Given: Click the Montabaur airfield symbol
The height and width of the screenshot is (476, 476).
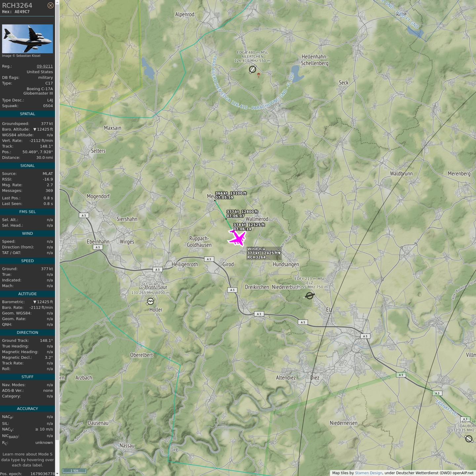Looking at the screenshot, I should click(x=150, y=301).
